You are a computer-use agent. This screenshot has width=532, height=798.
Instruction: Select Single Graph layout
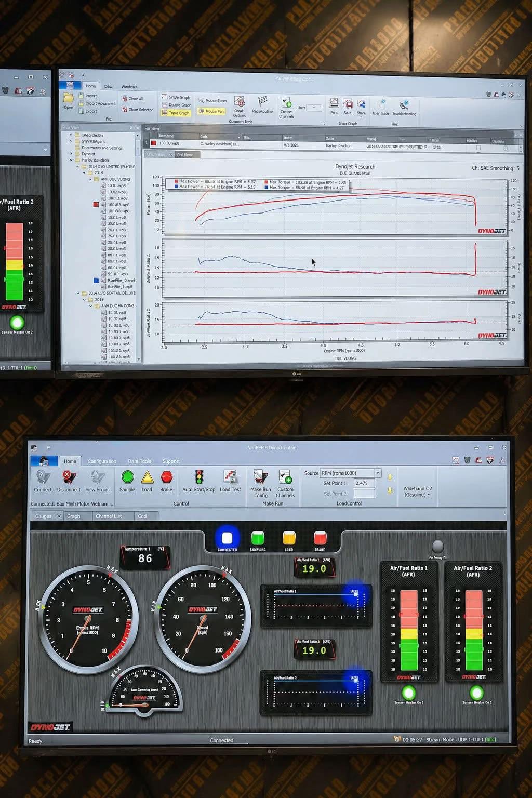point(176,97)
